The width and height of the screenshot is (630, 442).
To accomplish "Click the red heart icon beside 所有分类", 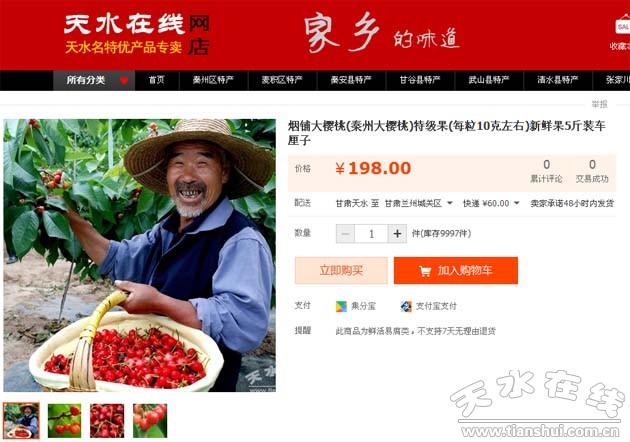I will click(124, 80).
